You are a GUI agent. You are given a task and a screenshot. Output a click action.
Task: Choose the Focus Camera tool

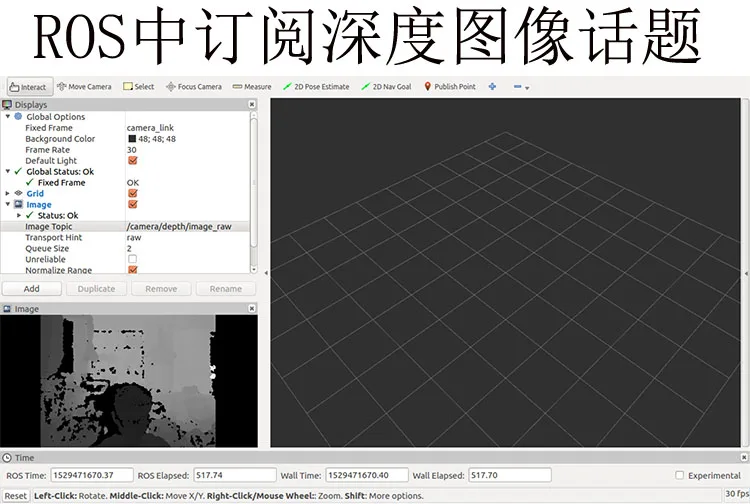[194, 87]
